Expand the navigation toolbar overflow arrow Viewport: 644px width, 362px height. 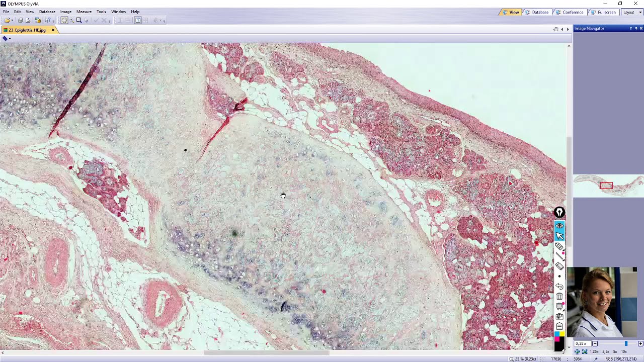109,22
